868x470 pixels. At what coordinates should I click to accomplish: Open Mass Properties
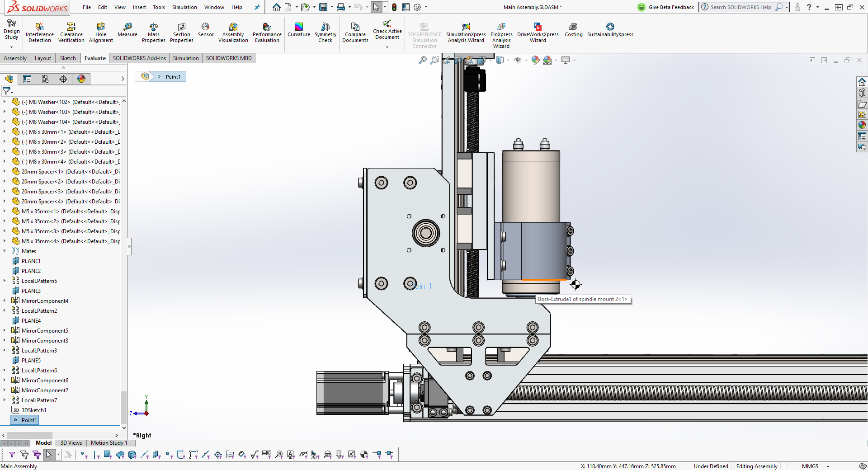tap(153, 32)
